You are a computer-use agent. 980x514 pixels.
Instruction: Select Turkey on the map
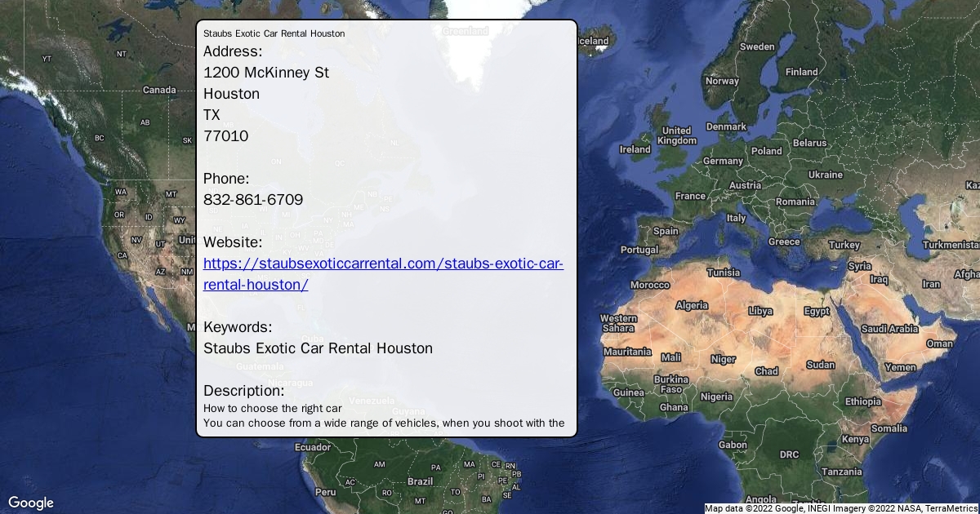(x=844, y=245)
